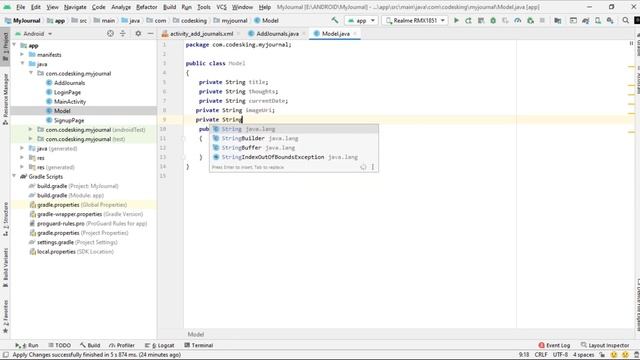Click the Scroll from Source target icon
Viewport: 640px width, 360px height.
110,33
